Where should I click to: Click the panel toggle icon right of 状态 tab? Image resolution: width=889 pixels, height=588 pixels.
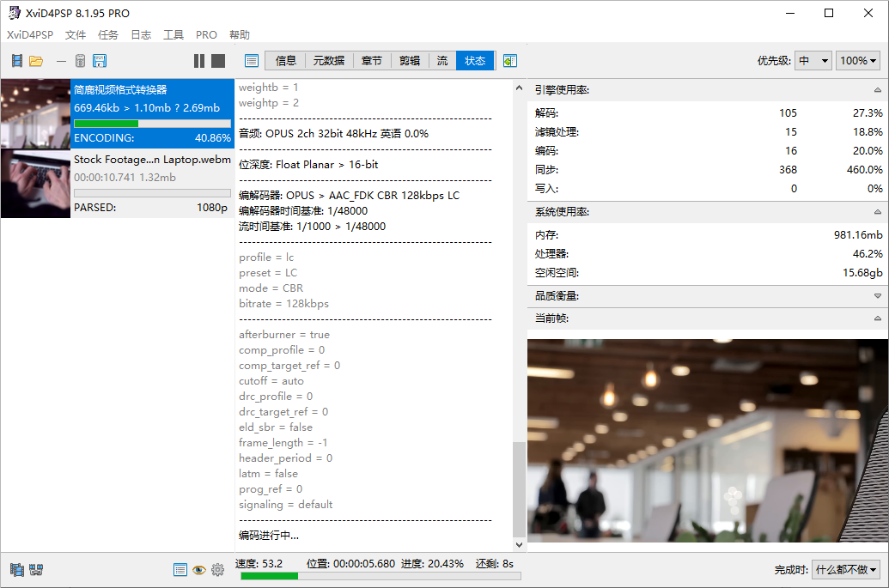[x=510, y=61]
